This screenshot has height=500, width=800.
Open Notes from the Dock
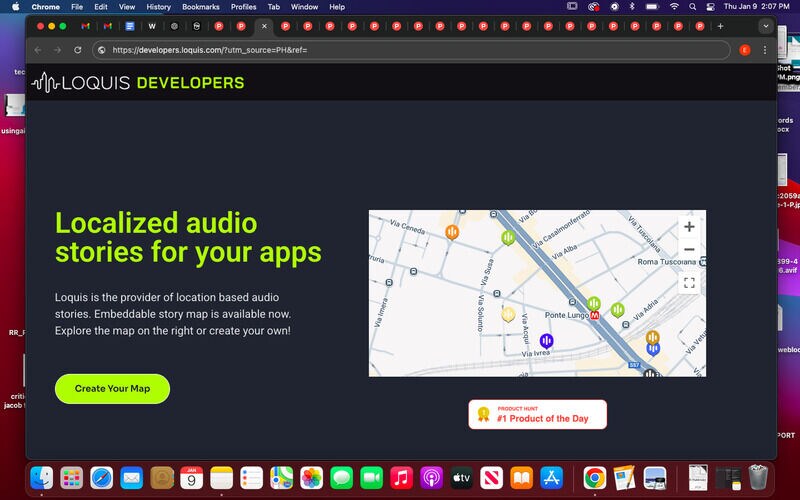(221, 478)
